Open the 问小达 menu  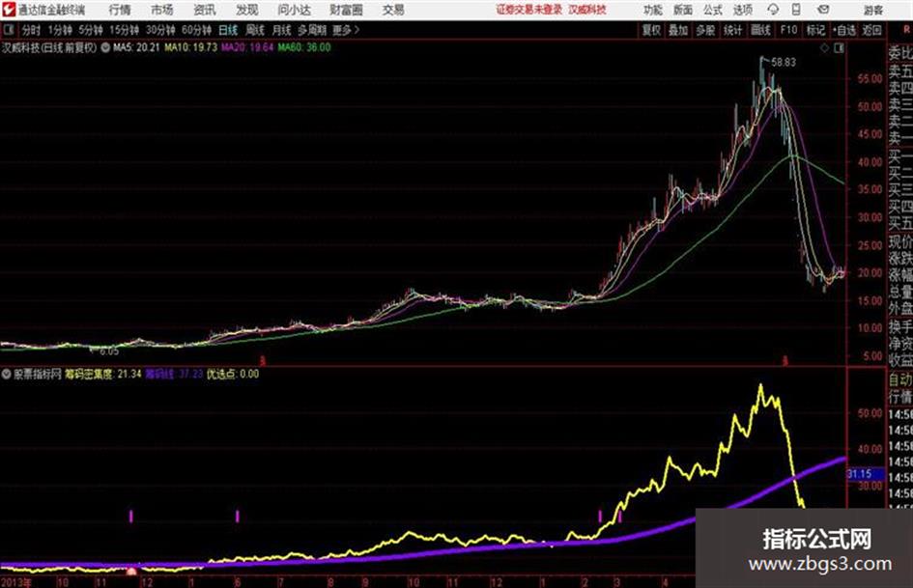coord(294,10)
